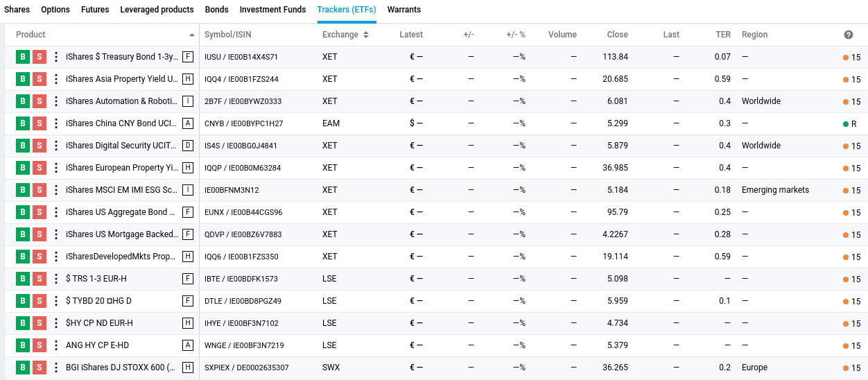Sort by Product column arrow
The image size is (868, 380).
192,35
